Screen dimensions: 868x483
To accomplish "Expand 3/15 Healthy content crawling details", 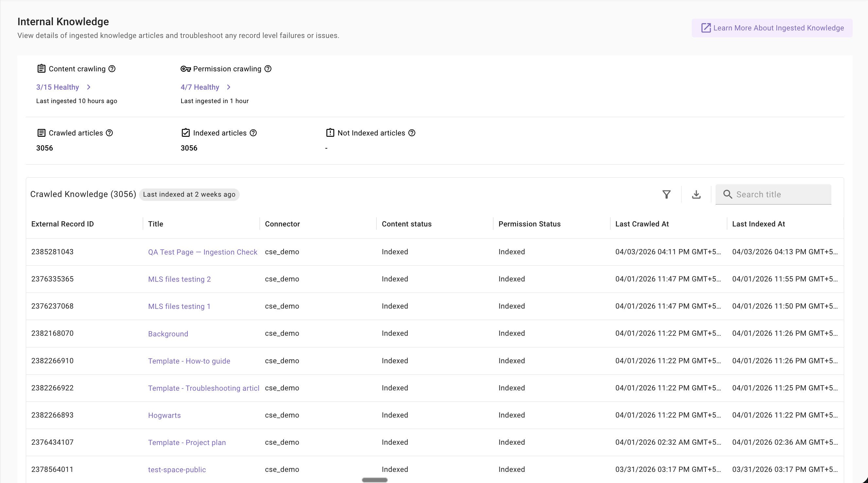I will (x=64, y=87).
